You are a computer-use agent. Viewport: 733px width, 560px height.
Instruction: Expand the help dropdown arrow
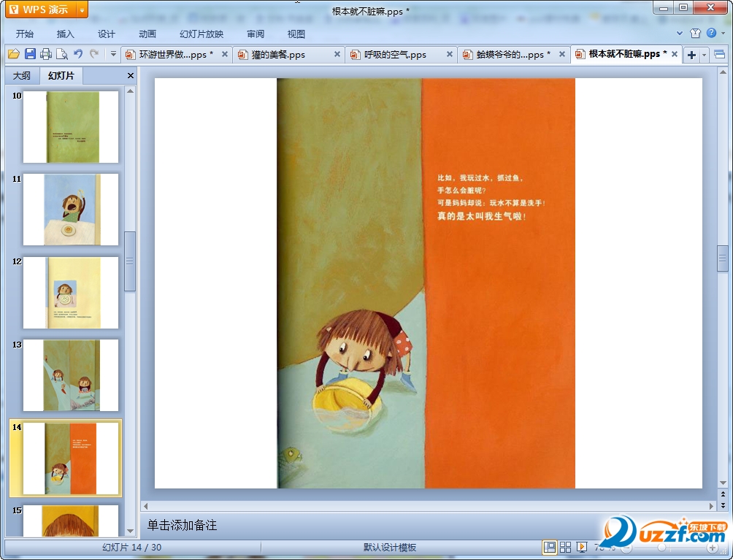click(724, 33)
